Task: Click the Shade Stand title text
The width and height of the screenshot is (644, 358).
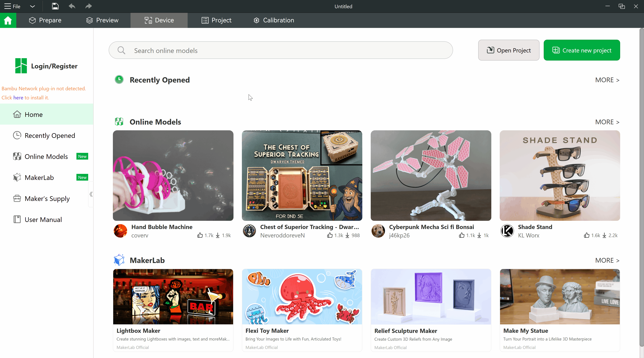Action: 535,227
